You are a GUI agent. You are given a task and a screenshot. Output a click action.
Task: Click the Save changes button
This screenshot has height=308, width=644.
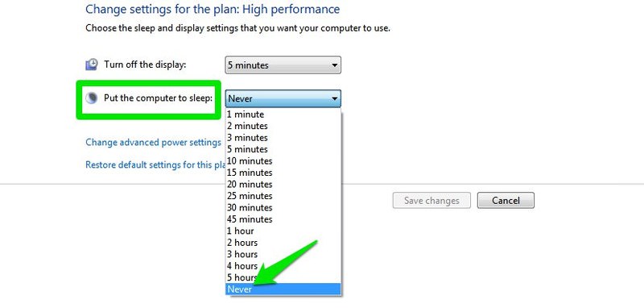tap(431, 200)
